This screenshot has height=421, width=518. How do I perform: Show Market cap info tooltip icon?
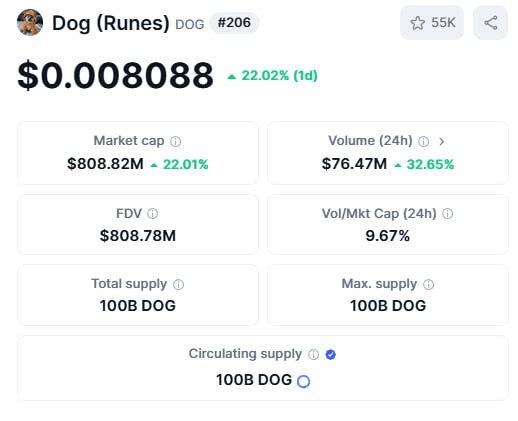pyautogui.click(x=176, y=142)
